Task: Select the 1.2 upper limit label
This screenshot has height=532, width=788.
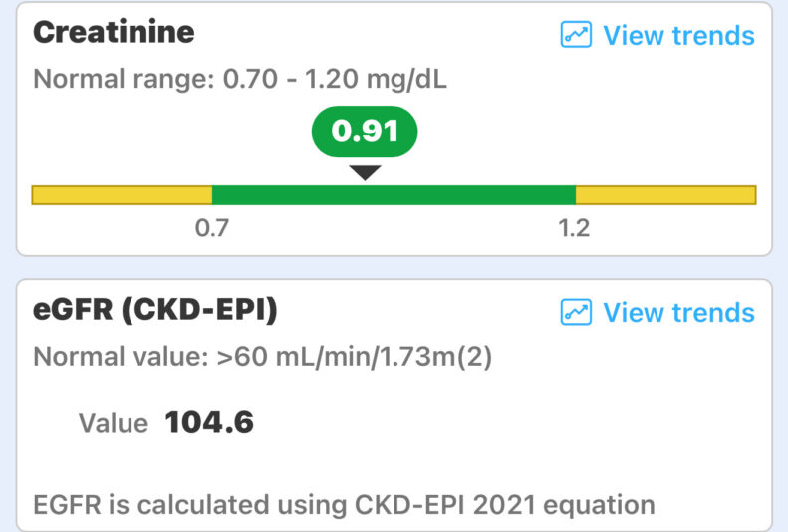Action: pos(574,228)
